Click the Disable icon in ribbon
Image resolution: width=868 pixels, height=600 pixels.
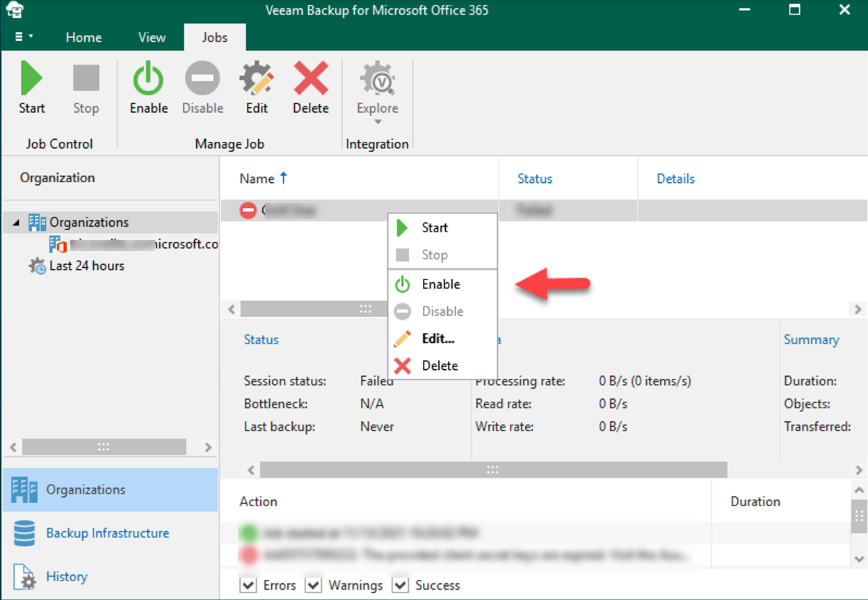coord(202,79)
